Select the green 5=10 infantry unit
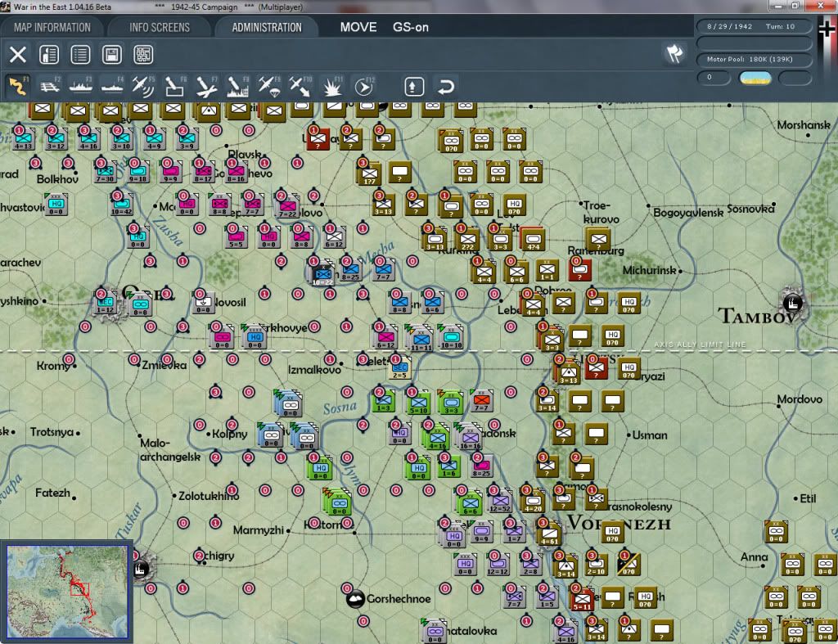This screenshot has height=644, width=838. (418, 403)
